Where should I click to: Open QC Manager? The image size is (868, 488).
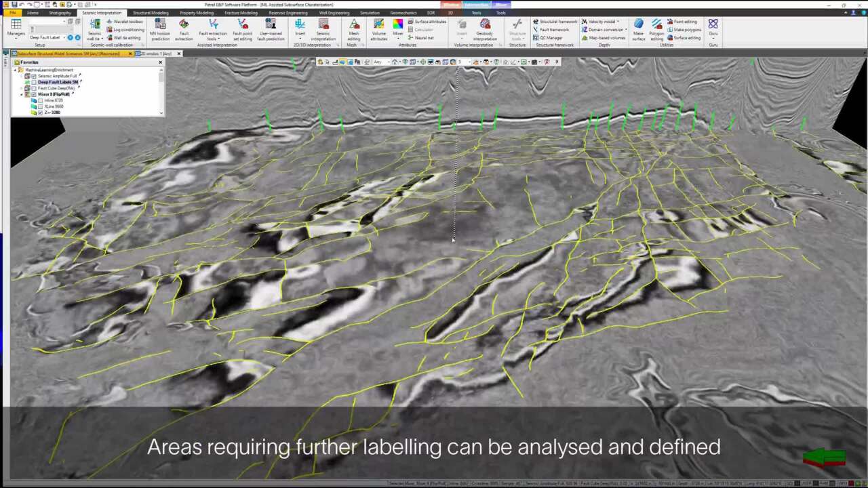[548, 38]
